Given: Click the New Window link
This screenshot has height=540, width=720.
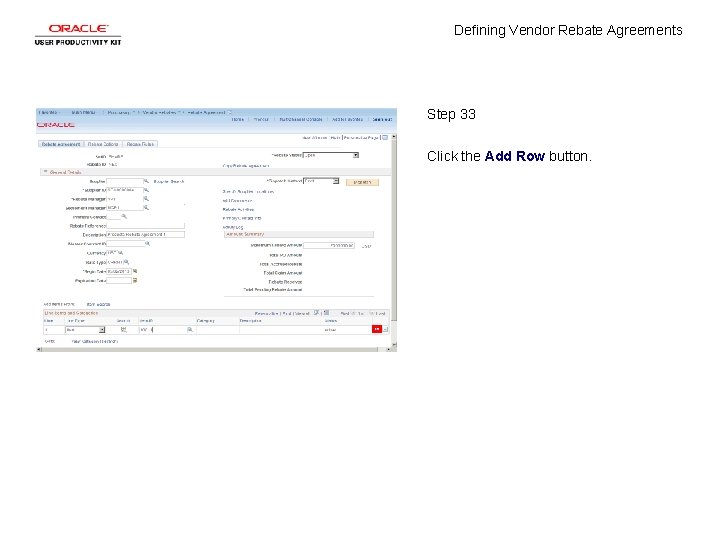Looking at the screenshot, I should [315, 138].
